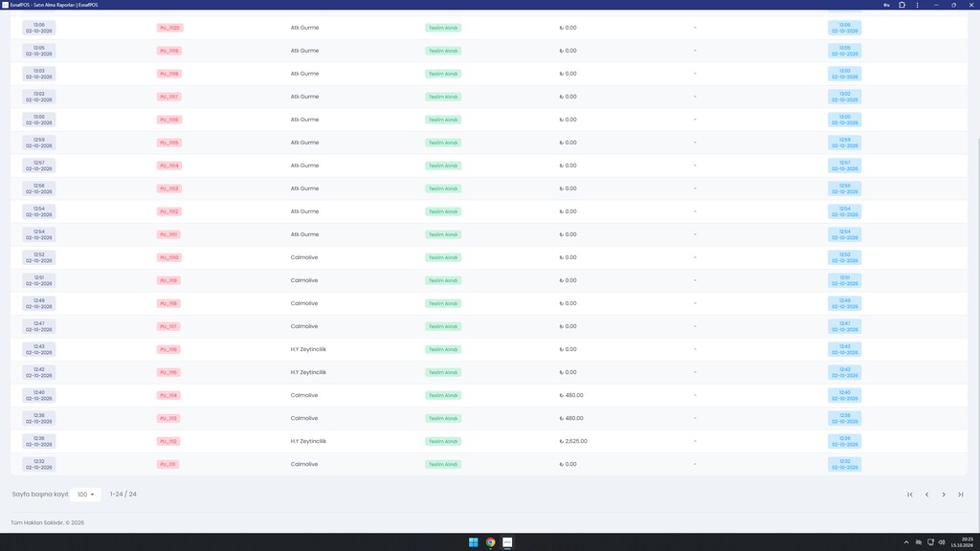Show hidden system tray icons
This screenshot has width=980, height=551.
point(906,542)
